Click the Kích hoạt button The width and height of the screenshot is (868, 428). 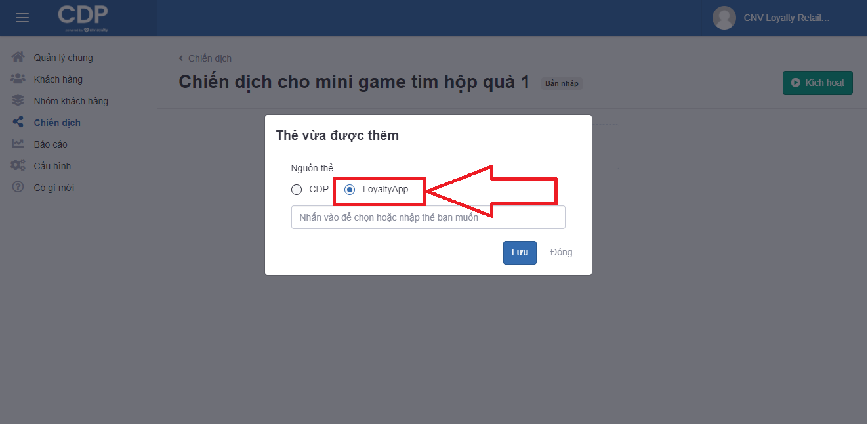click(x=817, y=83)
